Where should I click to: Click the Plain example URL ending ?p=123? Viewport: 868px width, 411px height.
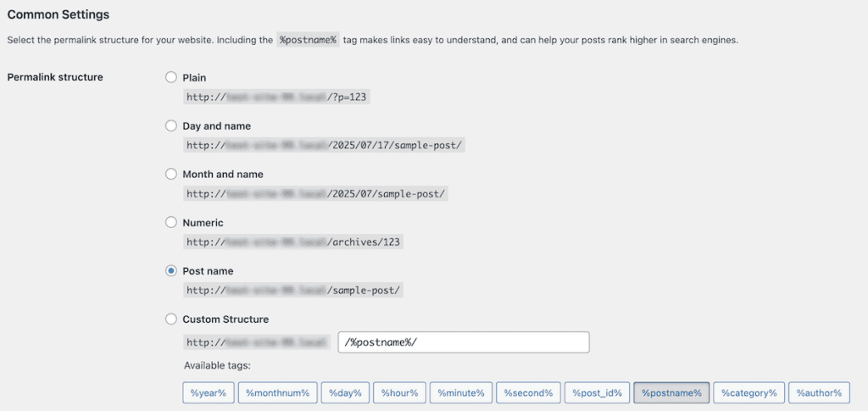(277, 97)
